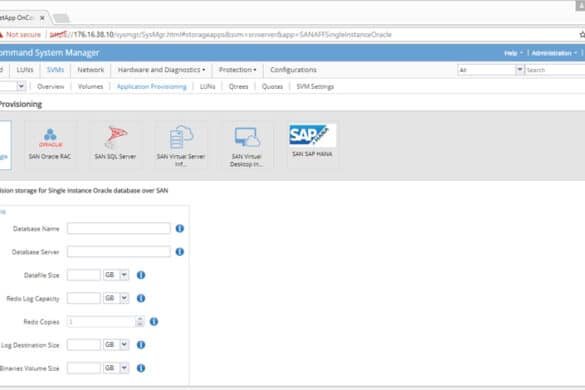Open the Datafile Size unit dropdown
Screen dimensions: 585x390
(x=124, y=275)
